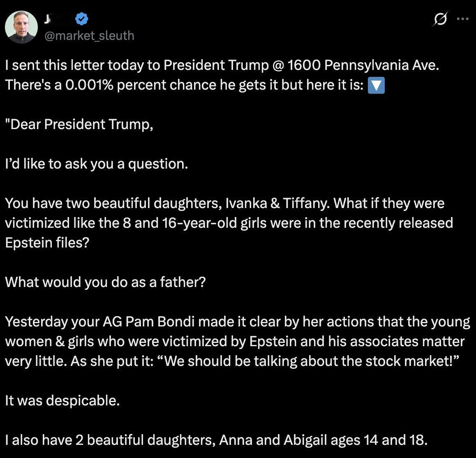
Task: Click the down-arrow emoji after "here it is:"
Action: coord(377,86)
